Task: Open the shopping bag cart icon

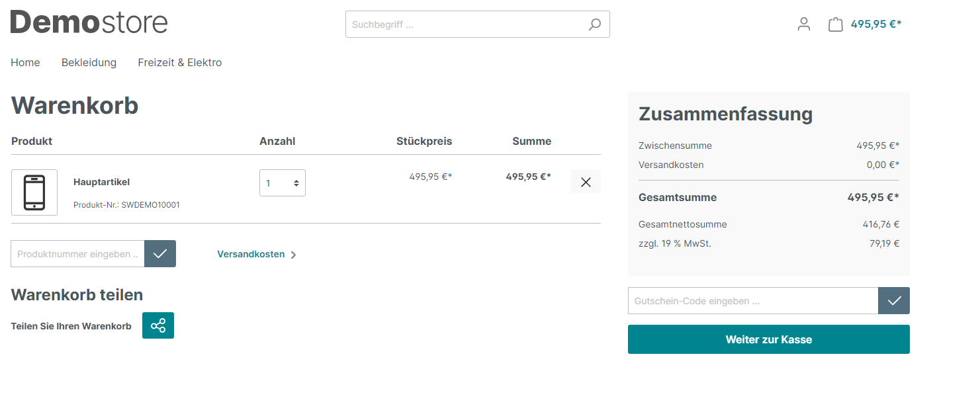Action: tap(836, 24)
